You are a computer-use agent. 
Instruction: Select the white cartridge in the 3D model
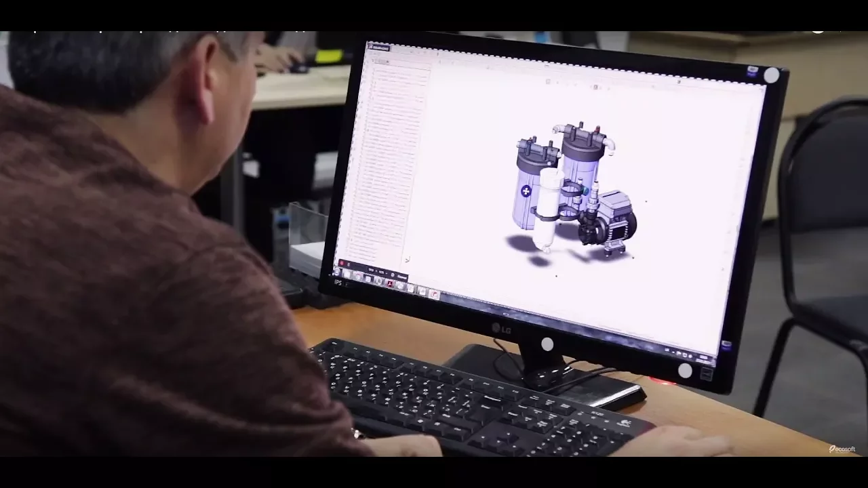coord(549,209)
